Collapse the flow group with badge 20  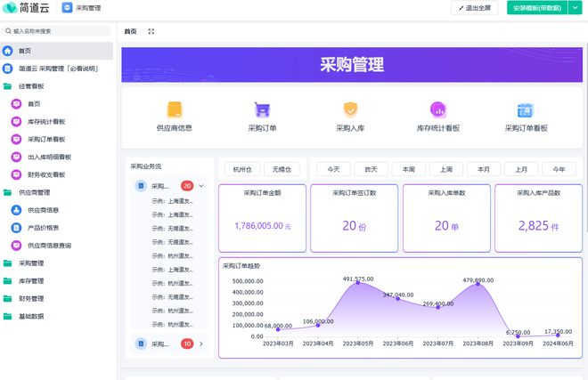[x=201, y=186]
